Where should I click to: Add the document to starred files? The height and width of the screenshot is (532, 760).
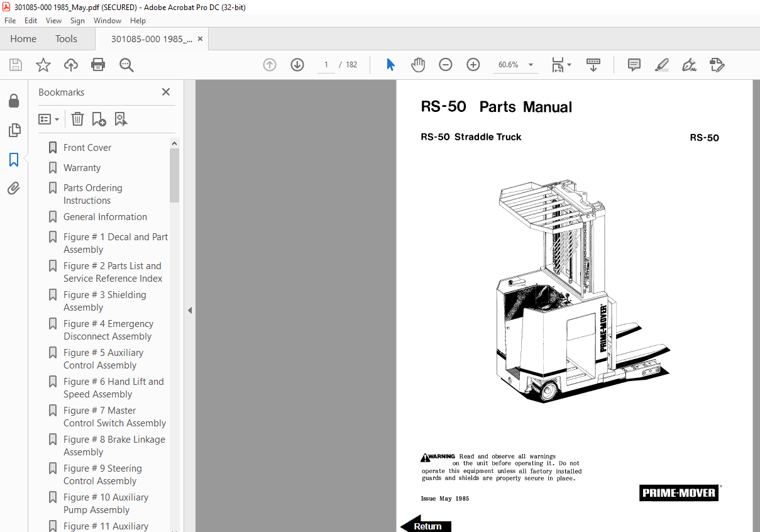(x=43, y=65)
